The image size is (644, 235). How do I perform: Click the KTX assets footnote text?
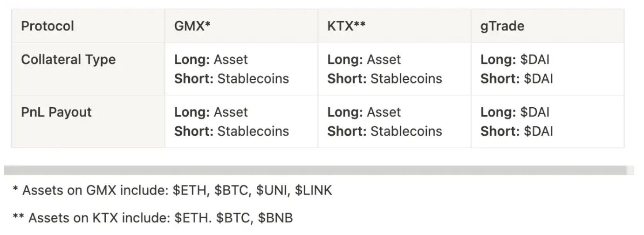click(153, 217)
